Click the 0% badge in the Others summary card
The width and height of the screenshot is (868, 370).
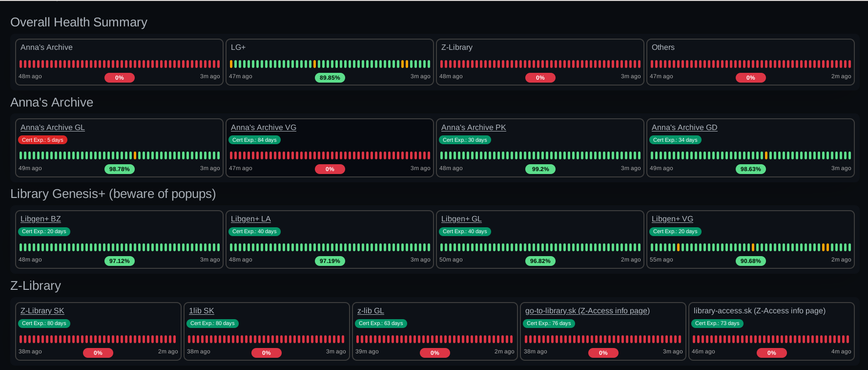[x=751, y=78]
